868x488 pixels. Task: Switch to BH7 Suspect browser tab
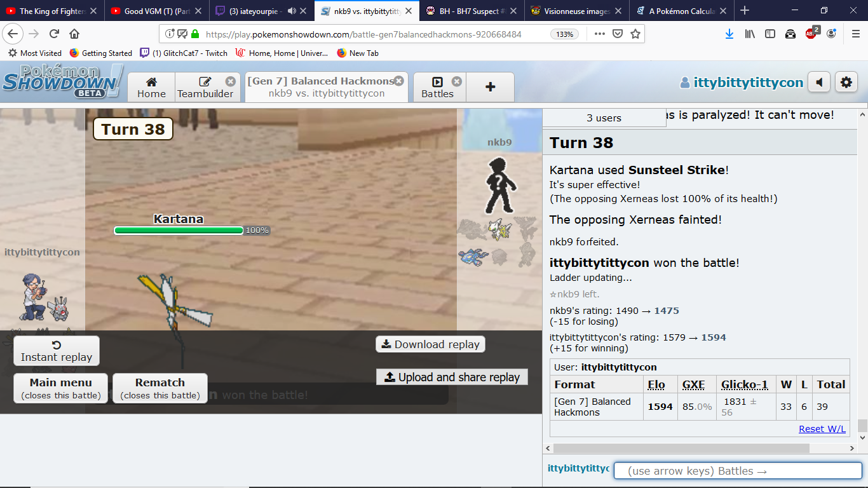click(472, 11)
